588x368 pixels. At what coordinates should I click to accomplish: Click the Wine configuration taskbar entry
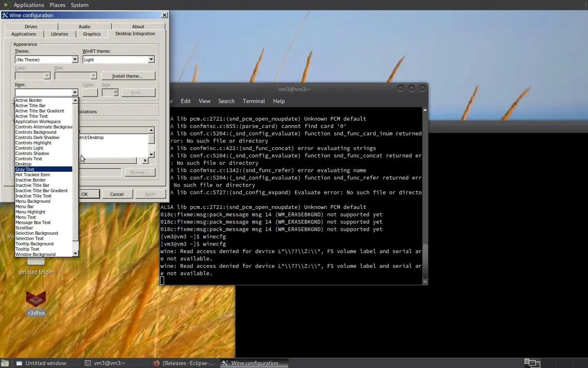[254, 363]
